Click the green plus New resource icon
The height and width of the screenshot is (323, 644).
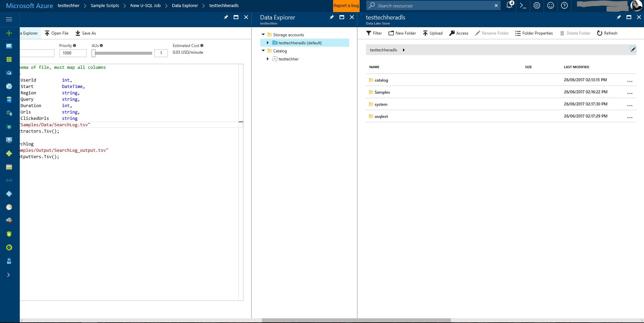9,33
